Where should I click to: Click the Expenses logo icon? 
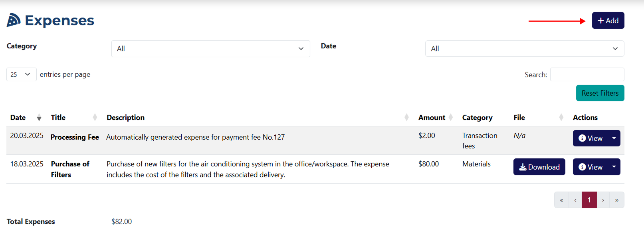[x=14, y=20]
